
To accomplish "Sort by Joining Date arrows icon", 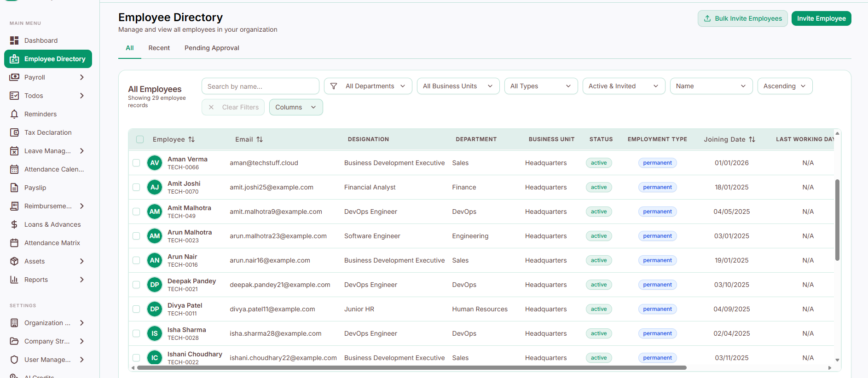I will [752, 139].
